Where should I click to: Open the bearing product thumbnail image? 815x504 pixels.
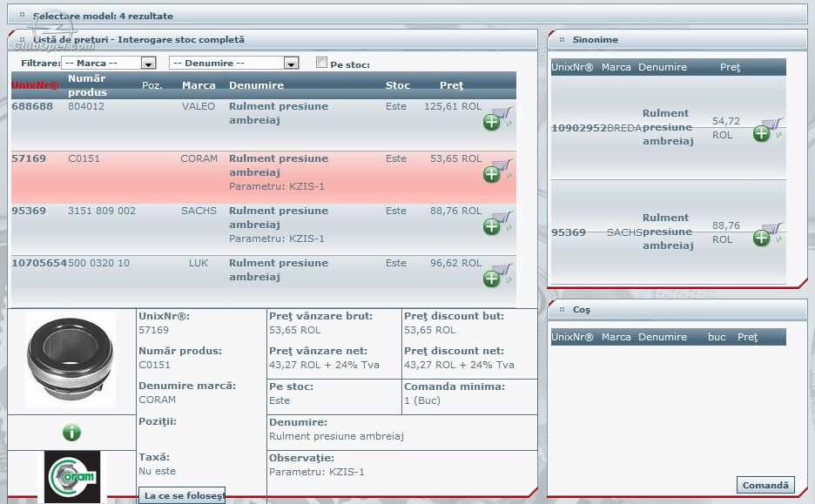click(71, 359)
